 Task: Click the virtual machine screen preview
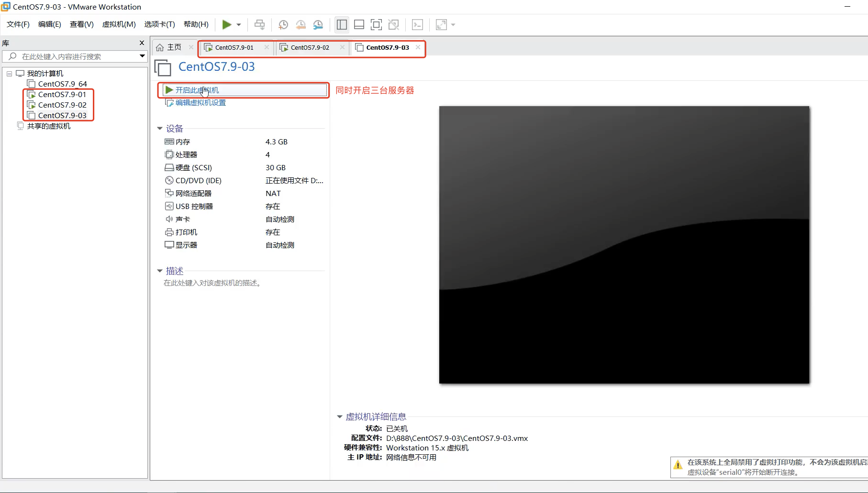[x=624, y=244]
